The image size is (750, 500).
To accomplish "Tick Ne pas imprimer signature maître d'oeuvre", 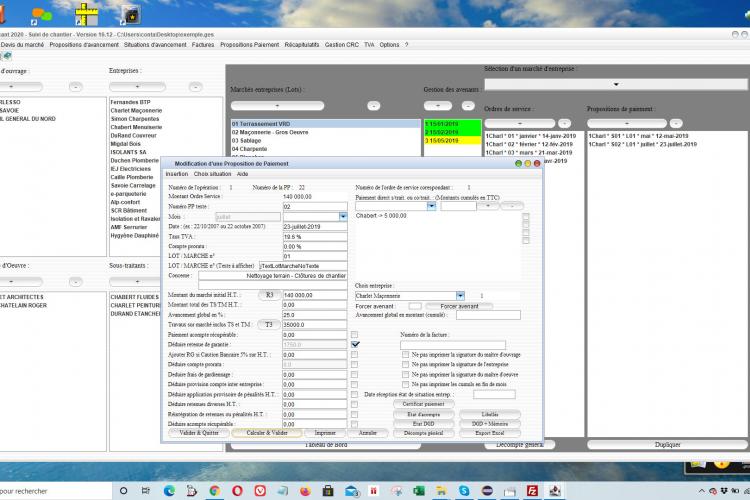I will tap(406, 375).
